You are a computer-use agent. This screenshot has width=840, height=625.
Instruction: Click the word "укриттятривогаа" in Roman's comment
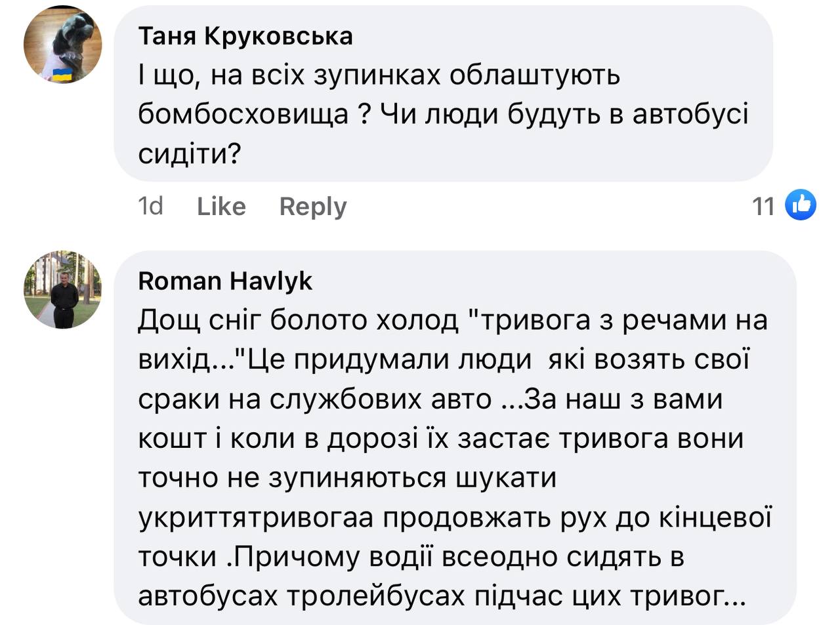click(256, 517)
